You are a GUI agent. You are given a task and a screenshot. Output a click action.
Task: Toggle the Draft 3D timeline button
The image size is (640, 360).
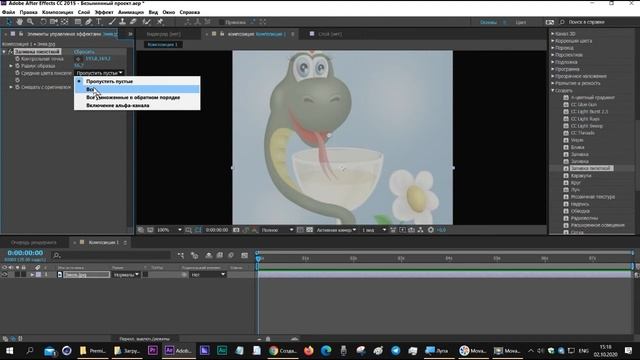194,256
